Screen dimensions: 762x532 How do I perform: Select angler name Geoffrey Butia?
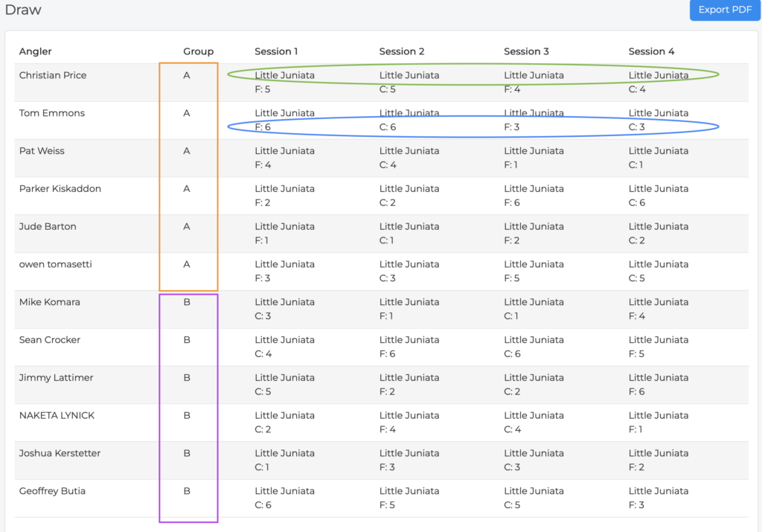52,491
